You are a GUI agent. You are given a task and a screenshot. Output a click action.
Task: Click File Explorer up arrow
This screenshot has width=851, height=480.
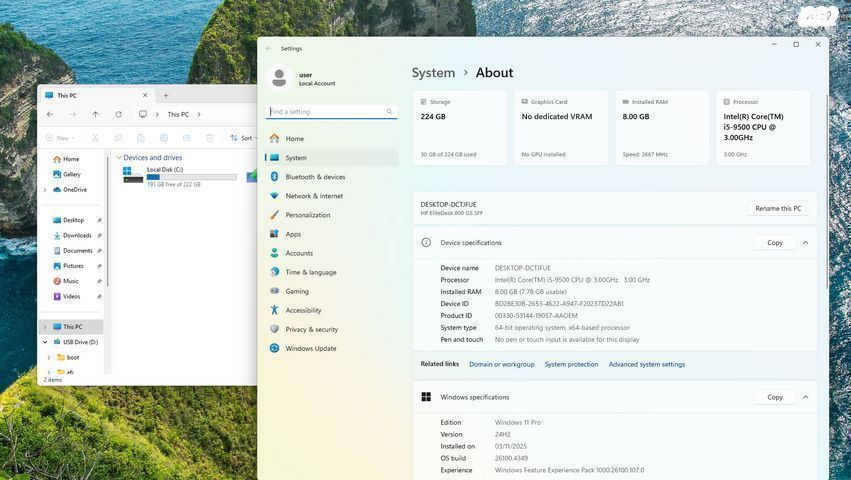tap(96, 115)
